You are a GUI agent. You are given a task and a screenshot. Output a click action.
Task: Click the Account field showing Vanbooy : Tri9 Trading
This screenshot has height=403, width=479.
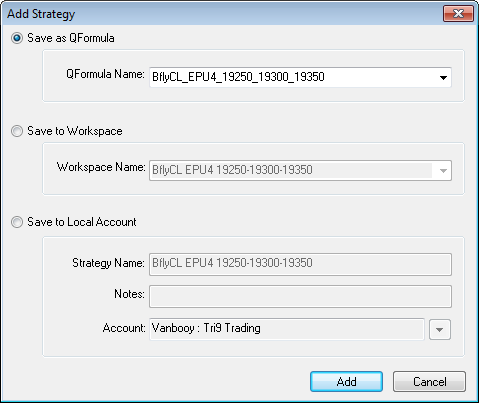tap(287, 329)
